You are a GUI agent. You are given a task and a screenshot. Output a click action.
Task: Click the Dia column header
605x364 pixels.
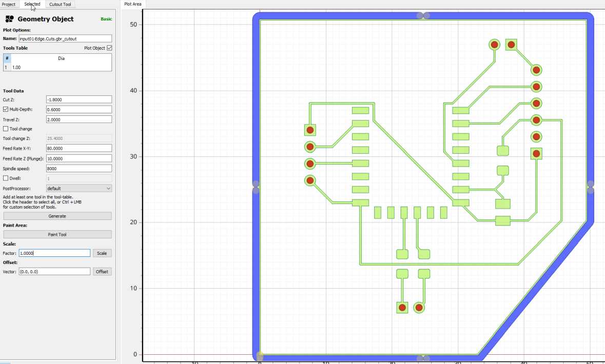point(62,58)
